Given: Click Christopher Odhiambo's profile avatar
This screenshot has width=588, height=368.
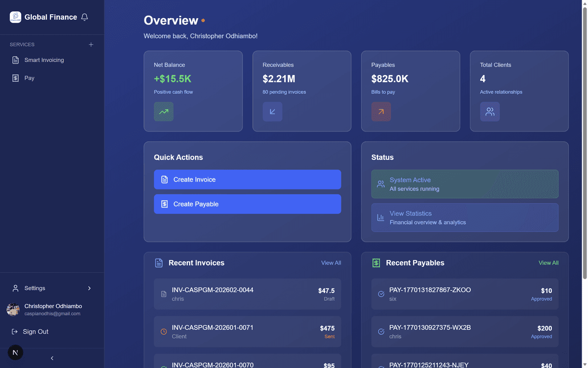Looking at the screenshot, I should click(x=13, y=310).
